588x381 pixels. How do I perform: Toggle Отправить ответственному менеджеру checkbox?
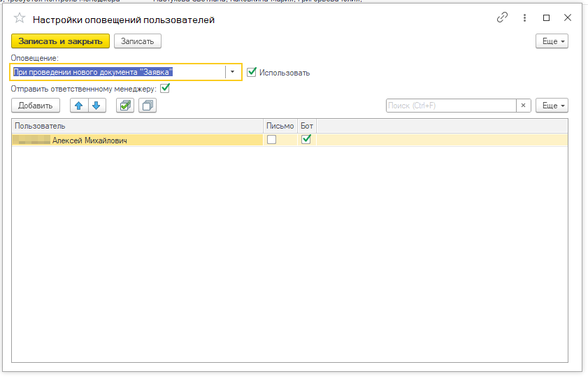(x=165, y=89)
